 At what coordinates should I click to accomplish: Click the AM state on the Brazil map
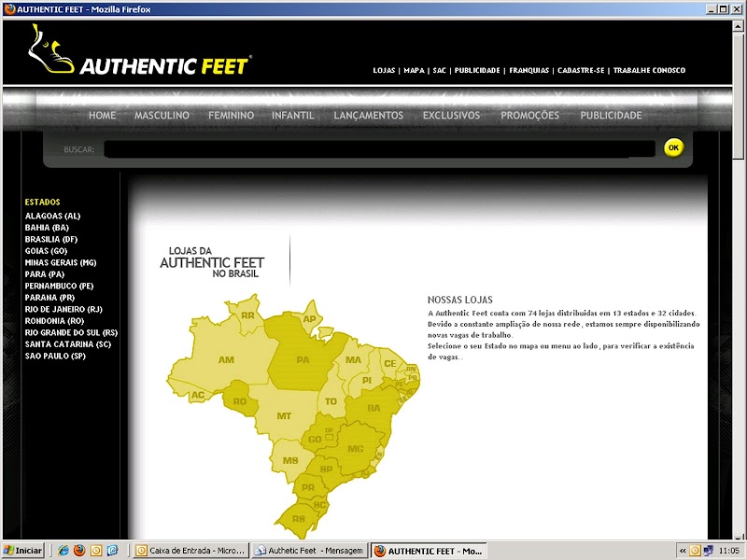[x=226, y=360]
